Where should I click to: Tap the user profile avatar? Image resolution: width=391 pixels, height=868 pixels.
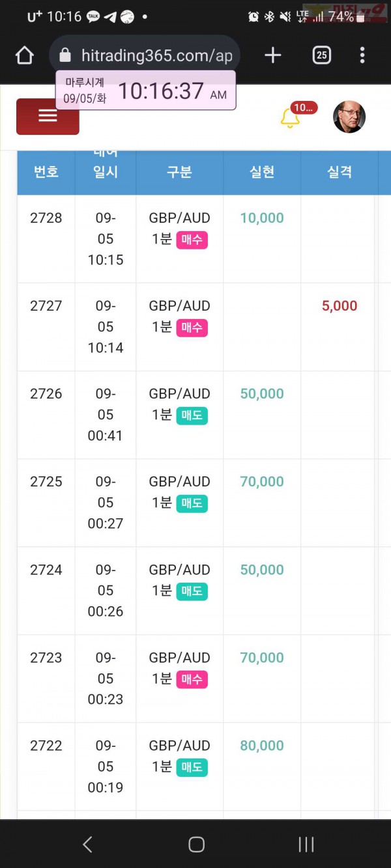coord(349,117)
